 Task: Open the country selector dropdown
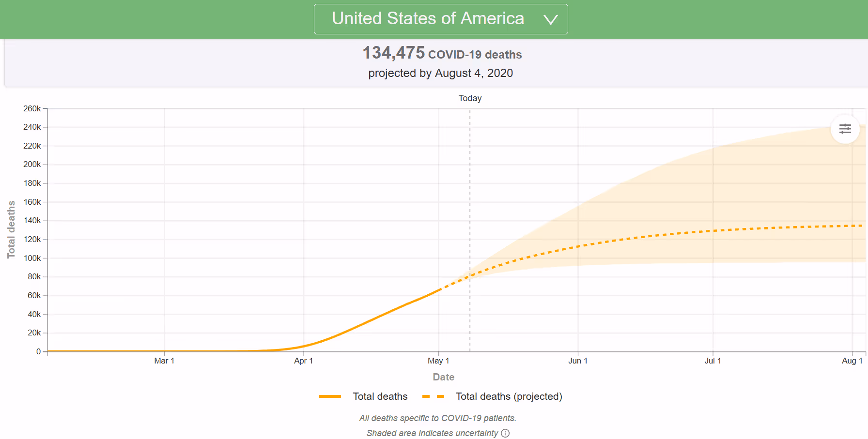(x=441, y=19)
